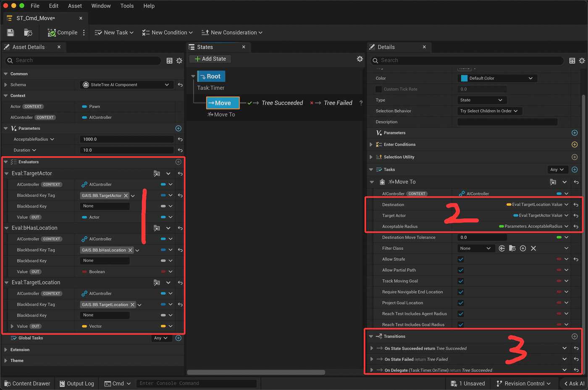This screenshot has height=390, width=588.
Task: Add a new Transition with the plus icon
Action: point(575,336)
